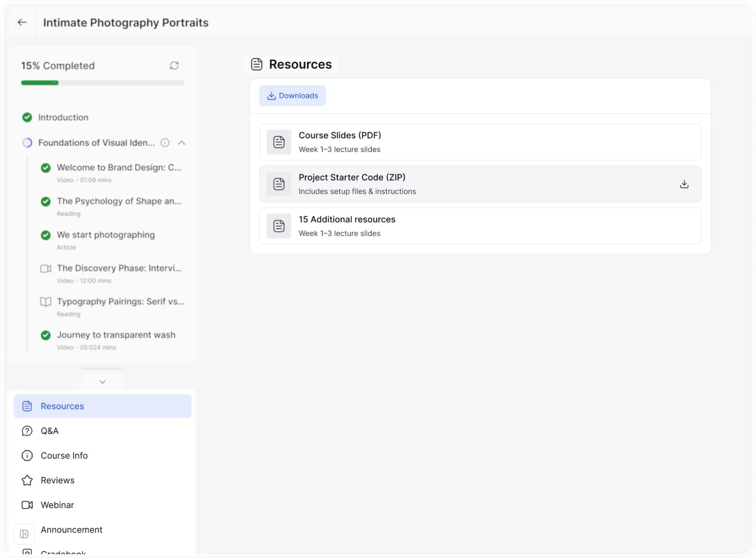Click the book icon for Typography Pairings
The image size is (756, 558).
pyautogui.click(x=46, y=302)
